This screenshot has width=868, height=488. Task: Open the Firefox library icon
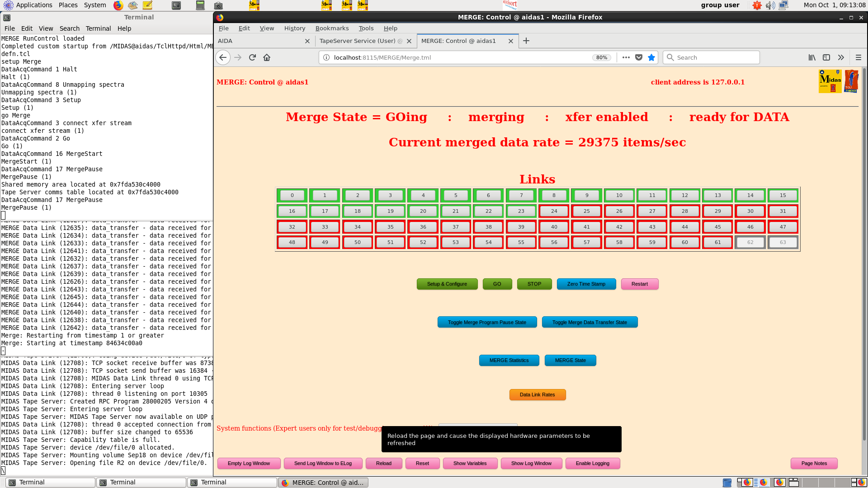point(812,57)
